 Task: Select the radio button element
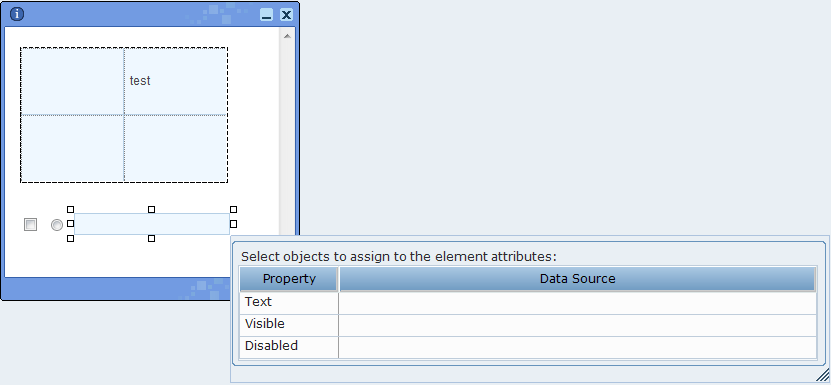[57, 225]
